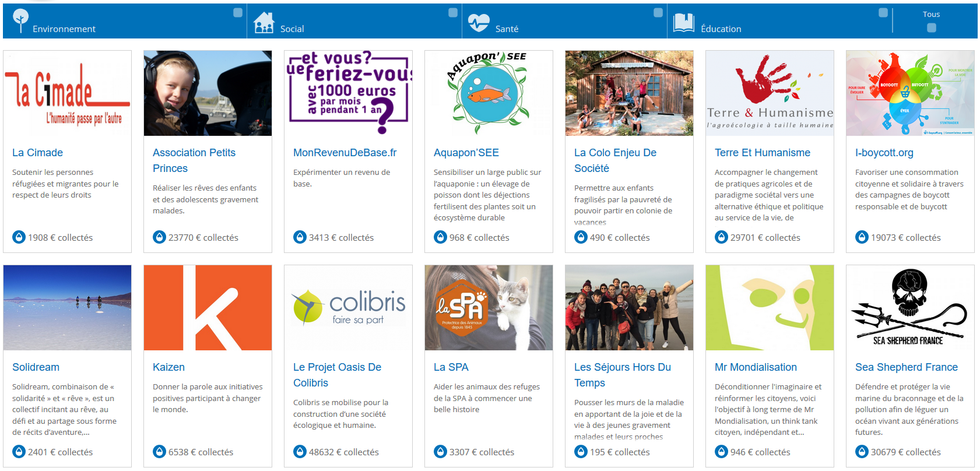Open Terre Et Humanisme title link
This screenshot has width=980, height=471.
[763, 153]
